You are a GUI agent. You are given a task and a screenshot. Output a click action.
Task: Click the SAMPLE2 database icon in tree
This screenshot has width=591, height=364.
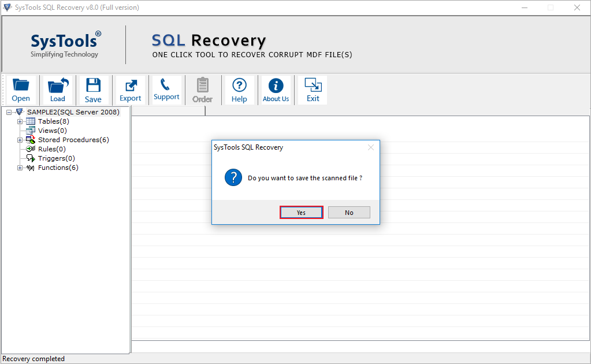point(20,112)
